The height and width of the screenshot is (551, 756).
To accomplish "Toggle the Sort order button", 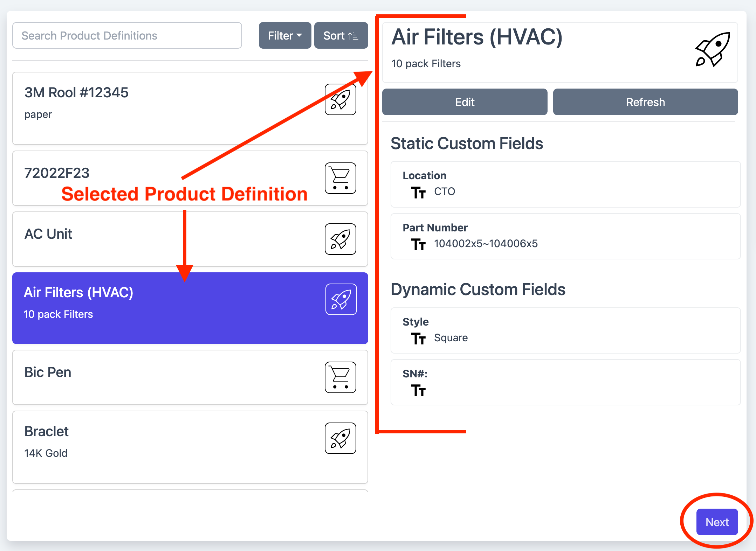I will tap(341, 35).
